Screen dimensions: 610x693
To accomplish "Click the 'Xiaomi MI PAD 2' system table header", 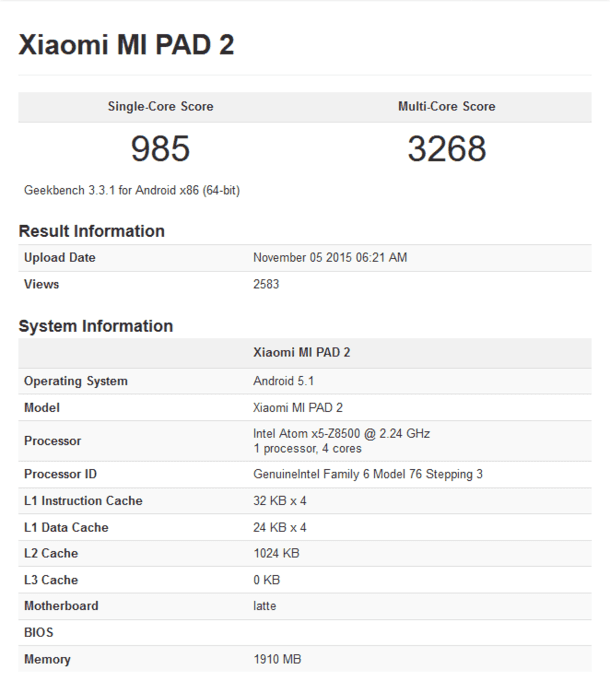I will pyautogui.click(x=301, y=353).
